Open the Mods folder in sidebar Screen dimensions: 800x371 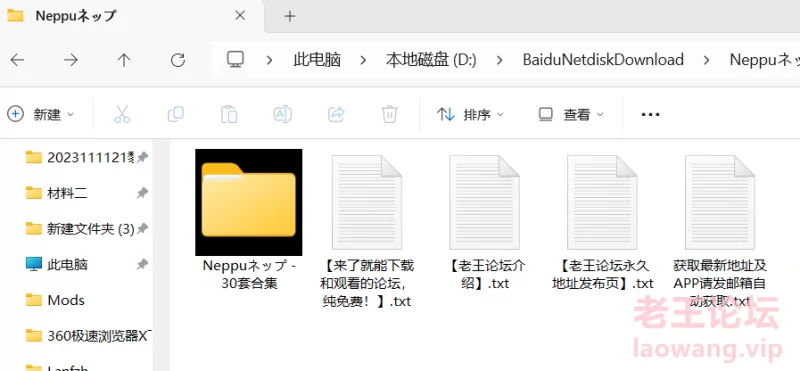point(55,300)
